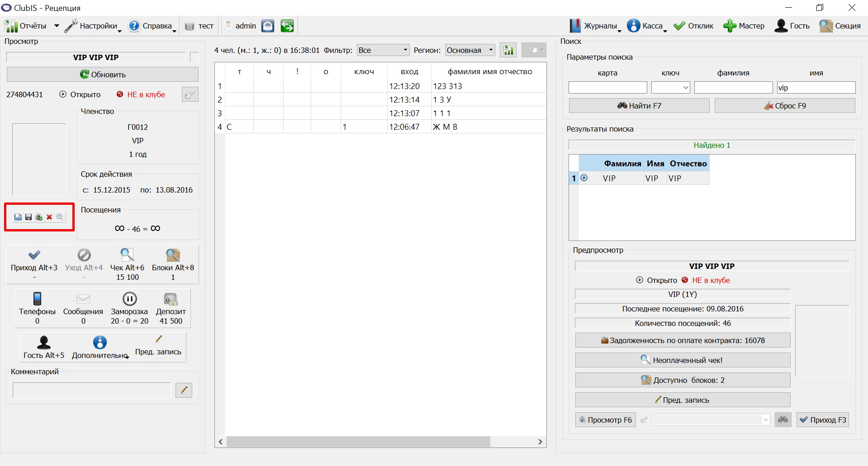Open Блоки Alt+8
The image size is (868, 466).
click(173, 265)
